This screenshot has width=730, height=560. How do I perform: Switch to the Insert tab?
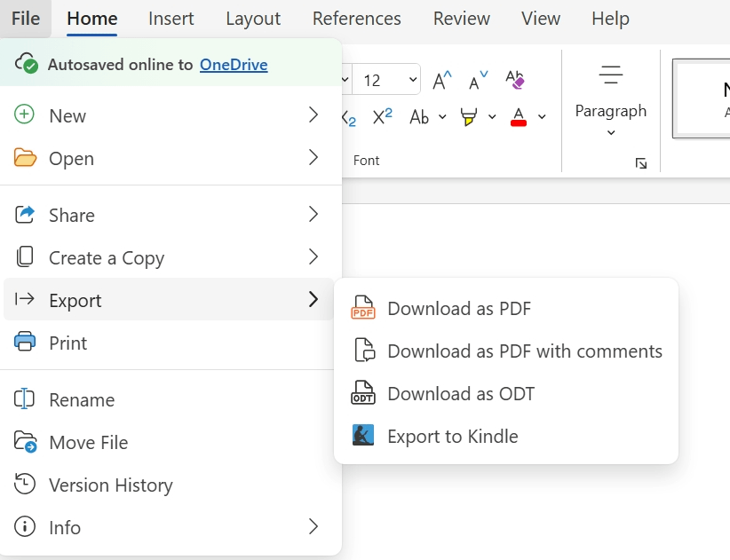tap(171, 19)
